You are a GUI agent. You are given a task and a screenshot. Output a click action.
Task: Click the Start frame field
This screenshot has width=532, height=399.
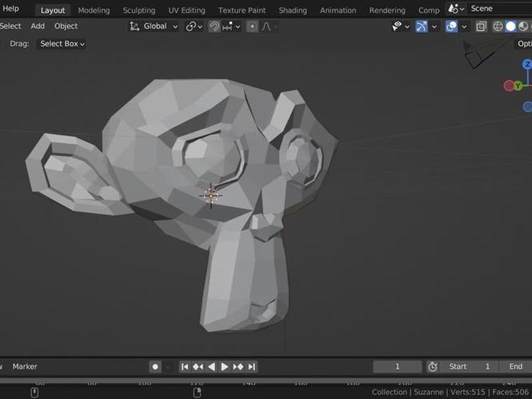(469, 367)
